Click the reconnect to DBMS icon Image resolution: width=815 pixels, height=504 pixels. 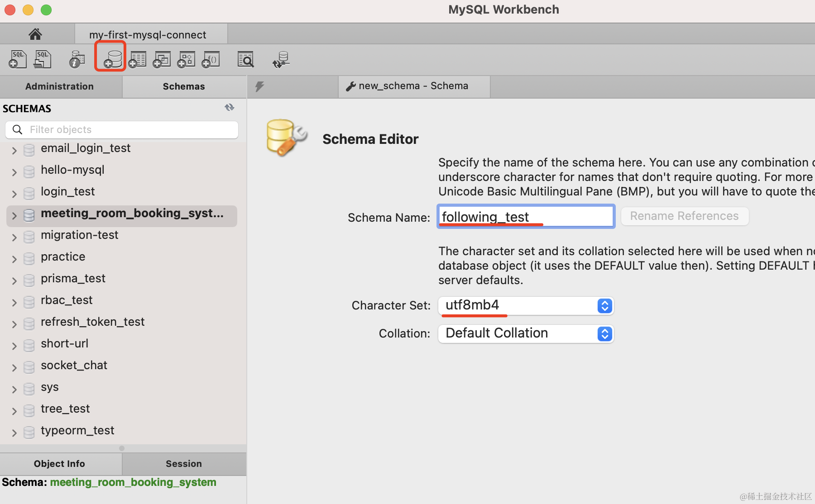click(x=281, y=59)
